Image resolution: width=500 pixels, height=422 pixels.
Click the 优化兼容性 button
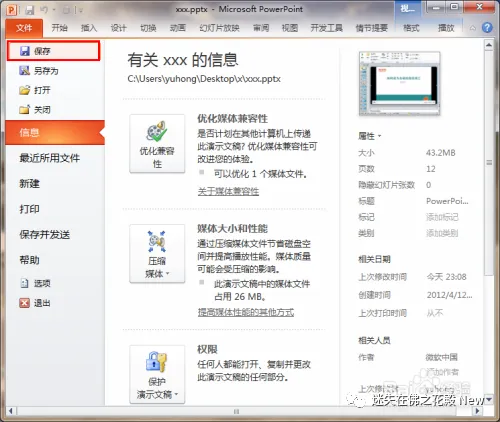pyautogui.click(x=157, y=144)
